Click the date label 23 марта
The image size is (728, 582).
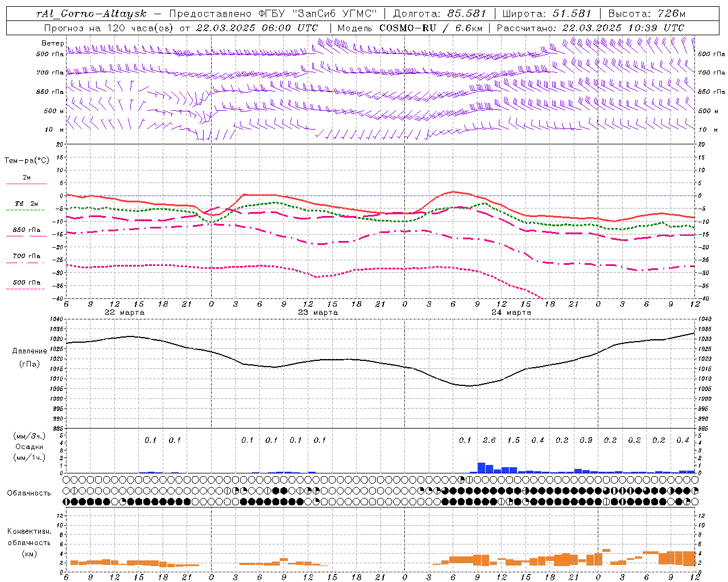pyautogui.click(x=318, y=313)
